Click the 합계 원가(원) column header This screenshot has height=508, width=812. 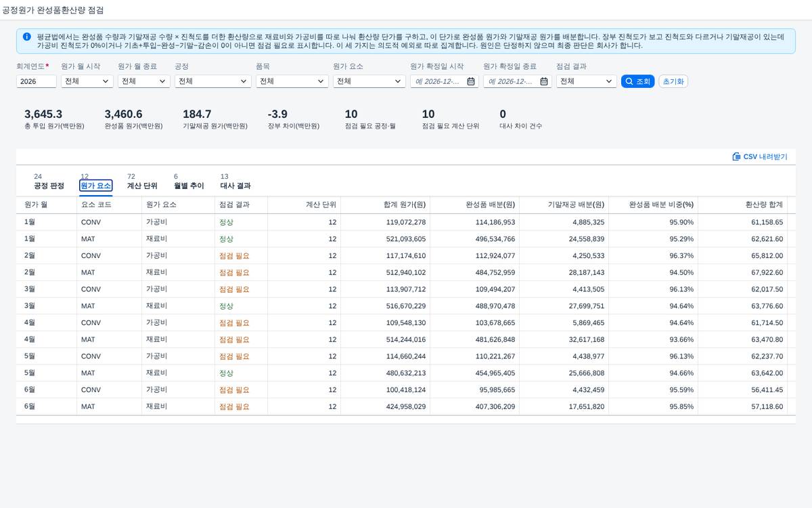click(386, 205)
